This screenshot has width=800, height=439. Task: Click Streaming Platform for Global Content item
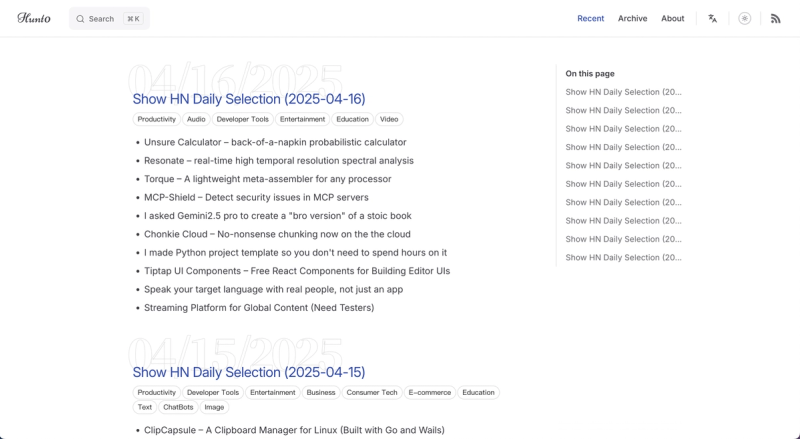[x=259, y=308]
